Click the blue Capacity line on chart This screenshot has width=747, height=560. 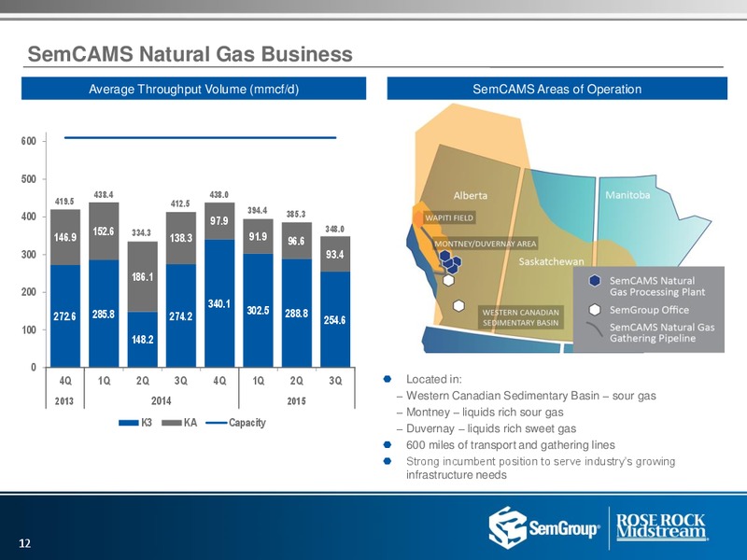(x=200, y=137)
